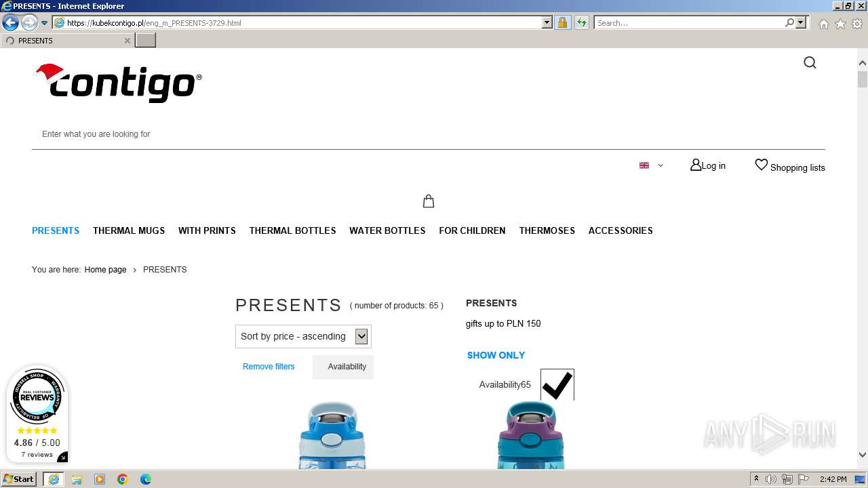Screen dimensions: 868x488
Task: Open the WATER BOTTLES category
Action: (387, 230)
